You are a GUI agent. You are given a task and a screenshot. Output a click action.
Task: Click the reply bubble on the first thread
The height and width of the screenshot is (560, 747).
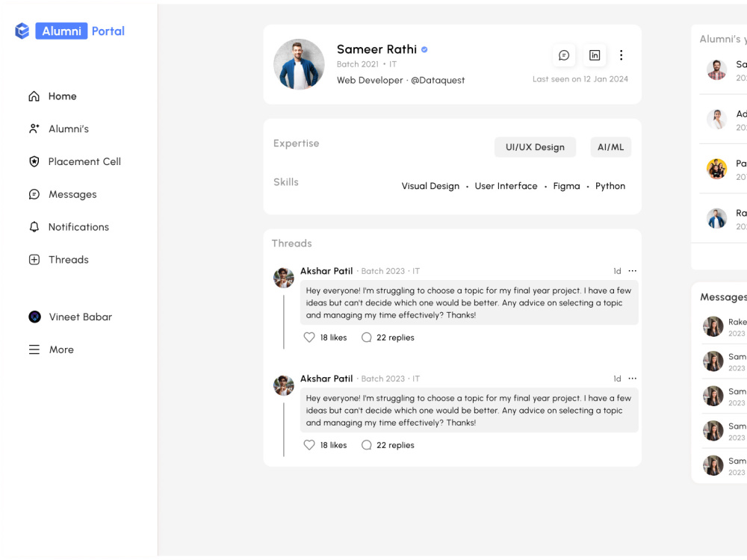(366, 337)
